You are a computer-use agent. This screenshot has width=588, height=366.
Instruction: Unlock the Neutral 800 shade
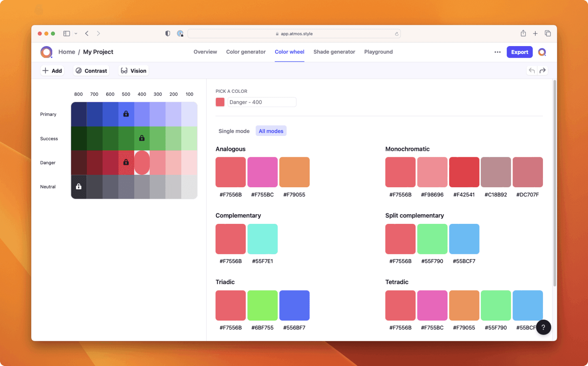click(x=78, y=187)
